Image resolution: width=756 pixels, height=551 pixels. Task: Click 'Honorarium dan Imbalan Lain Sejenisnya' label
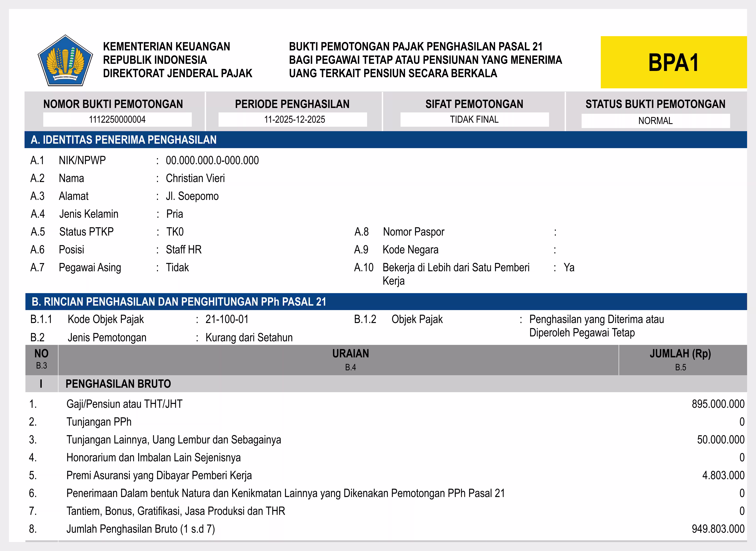pos(153,458)
